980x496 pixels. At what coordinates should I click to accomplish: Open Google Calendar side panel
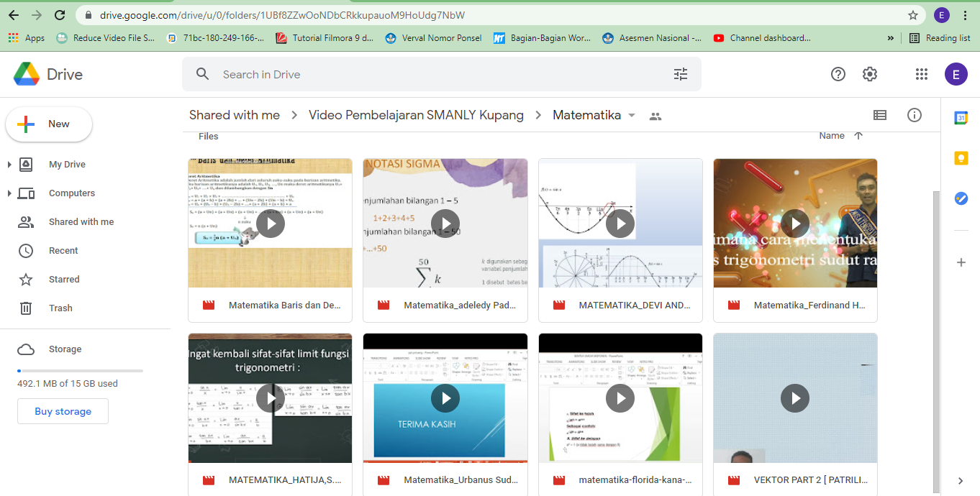point(961,118)
